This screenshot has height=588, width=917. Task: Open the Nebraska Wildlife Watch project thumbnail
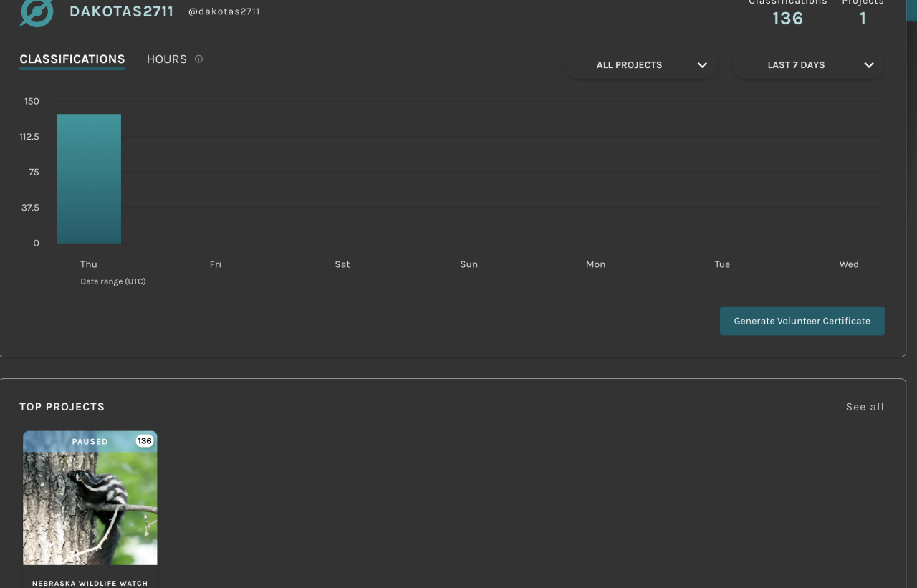90,498
